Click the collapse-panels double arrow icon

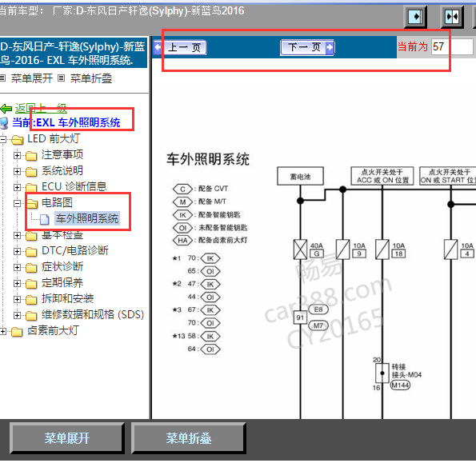pos(452,16)
